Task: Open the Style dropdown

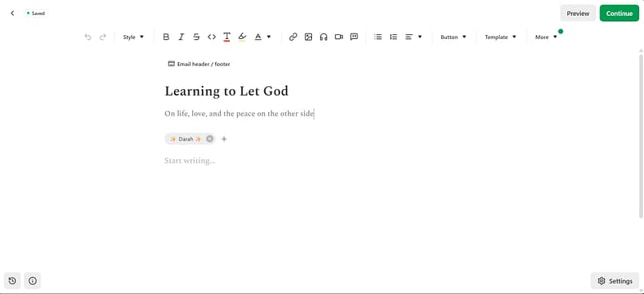Action: point(133,37)
